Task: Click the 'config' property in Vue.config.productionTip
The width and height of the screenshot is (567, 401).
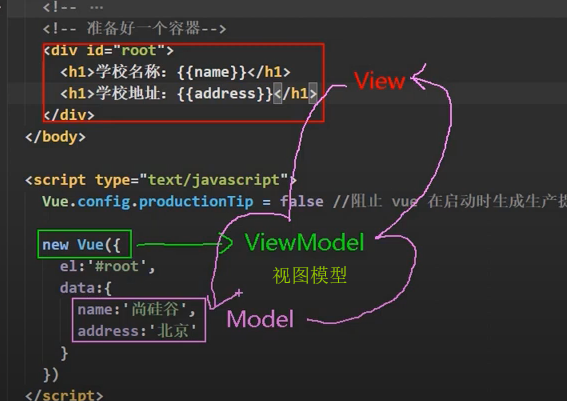Action: pyautogui.click(x=104, y=202)
